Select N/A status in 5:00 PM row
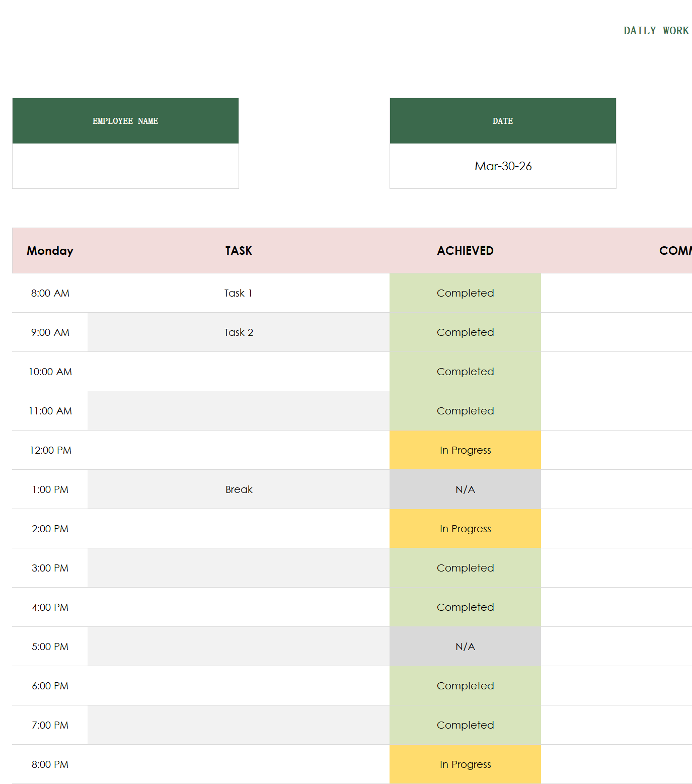The image size is (692, 784). [x=465, y=647]
